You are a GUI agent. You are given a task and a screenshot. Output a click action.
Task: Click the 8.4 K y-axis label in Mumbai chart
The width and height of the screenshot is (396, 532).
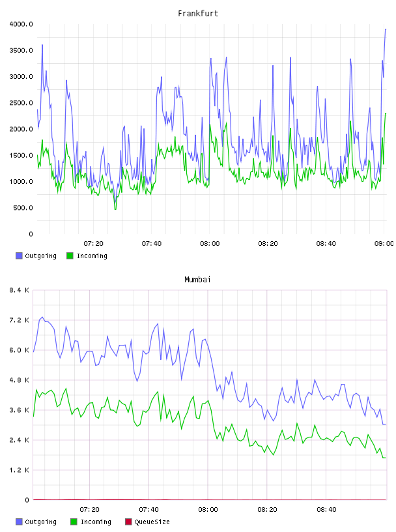(20, 290)
